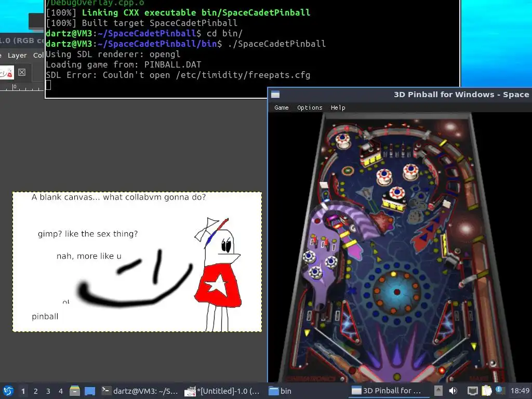The height and width of the screenshot is (399, 532).
Task: Click the 3D Pinball window menu icon
Action: click(x=275, y=95)
